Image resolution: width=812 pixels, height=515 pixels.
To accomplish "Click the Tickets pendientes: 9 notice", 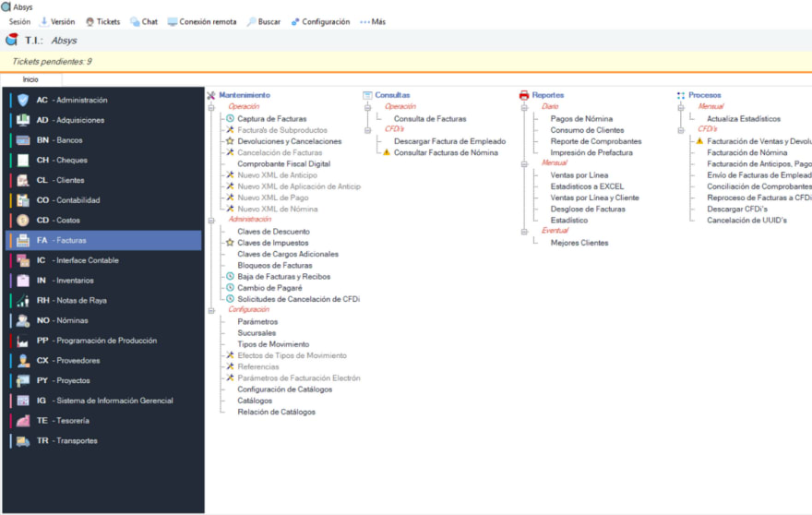I will pos(52,62).
